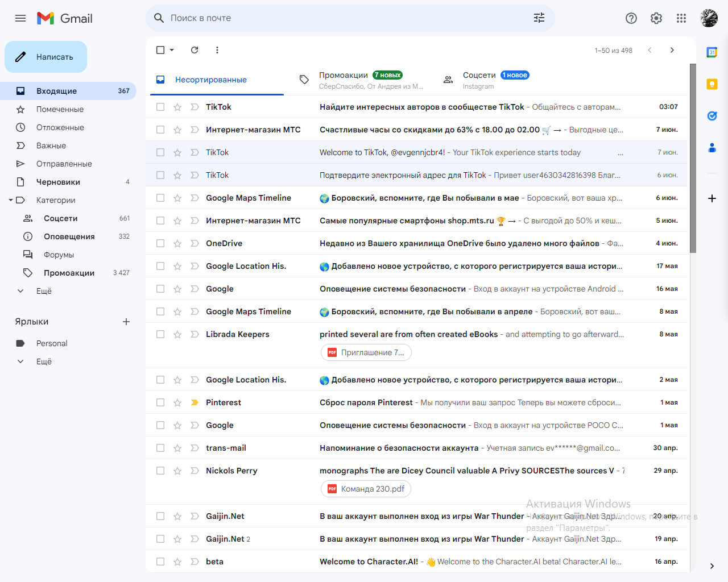
Task: Check the Welcome to TikTok email checkbox
Action: pos(160,152)
